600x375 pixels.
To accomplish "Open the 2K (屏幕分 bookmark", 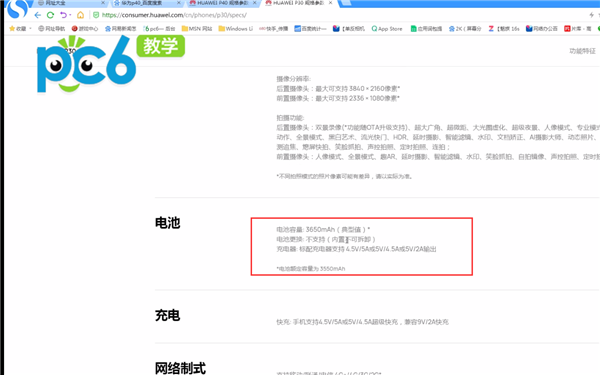I will point(465,29).
